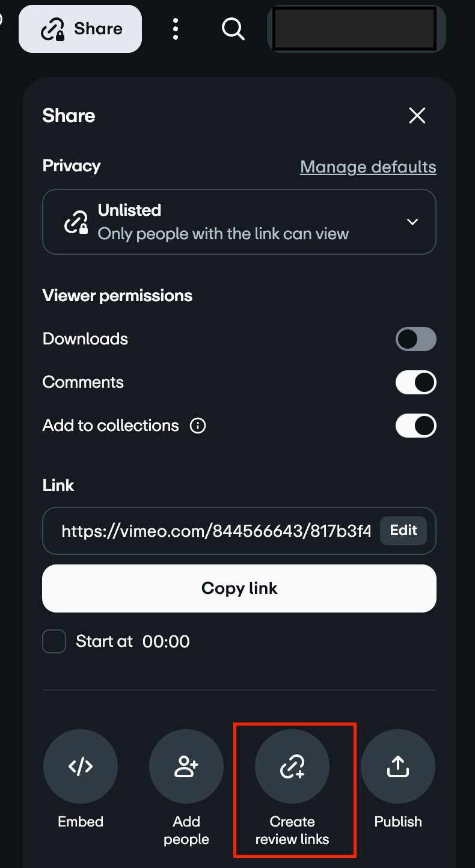475x868 pixels.
Task: Open the Publish to social option
Action: click(x=398, y=766)
